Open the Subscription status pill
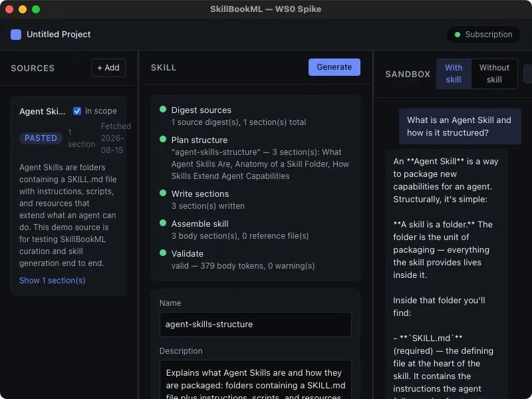 (x=483, y=35)
